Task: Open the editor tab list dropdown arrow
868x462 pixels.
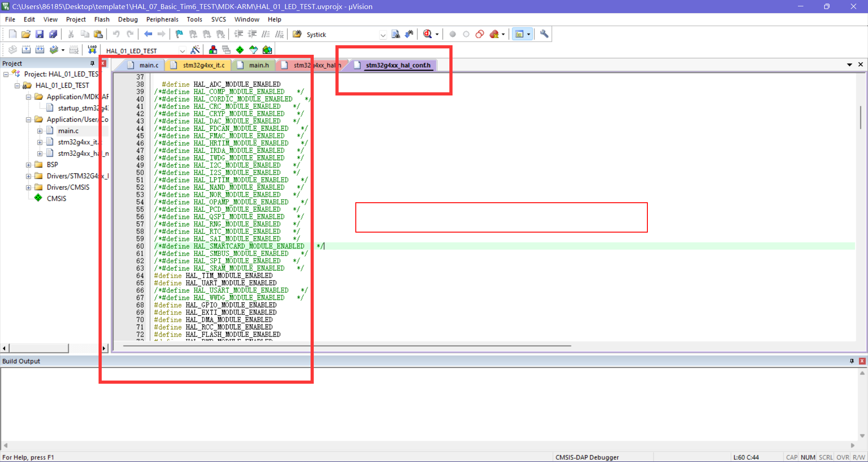Action: (849, 65)
